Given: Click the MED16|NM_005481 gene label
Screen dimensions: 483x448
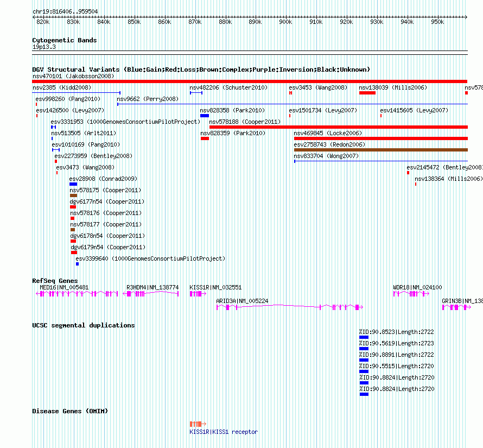Looking at the screenshot, I should tap(64, 287).
